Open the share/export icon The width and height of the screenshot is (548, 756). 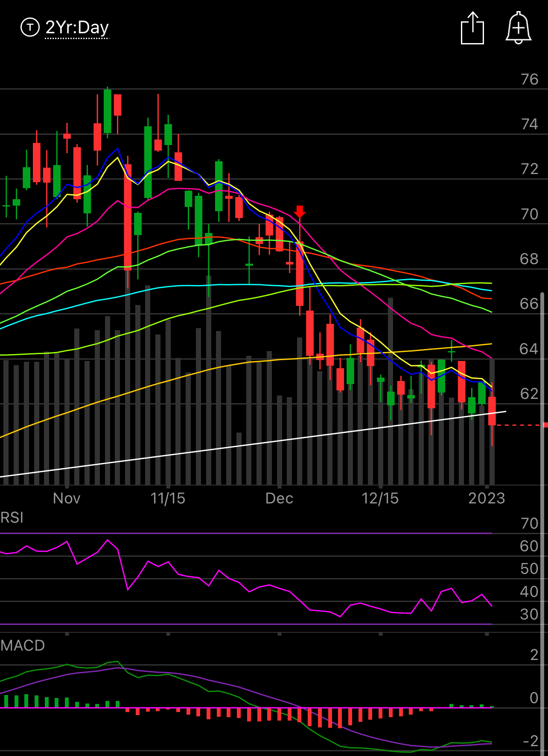[472, 28]
